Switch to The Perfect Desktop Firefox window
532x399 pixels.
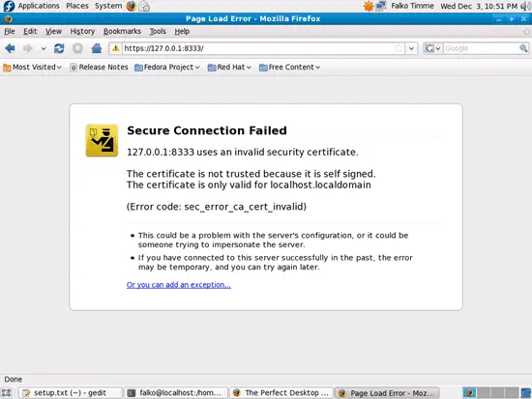(x=281, y=392)
